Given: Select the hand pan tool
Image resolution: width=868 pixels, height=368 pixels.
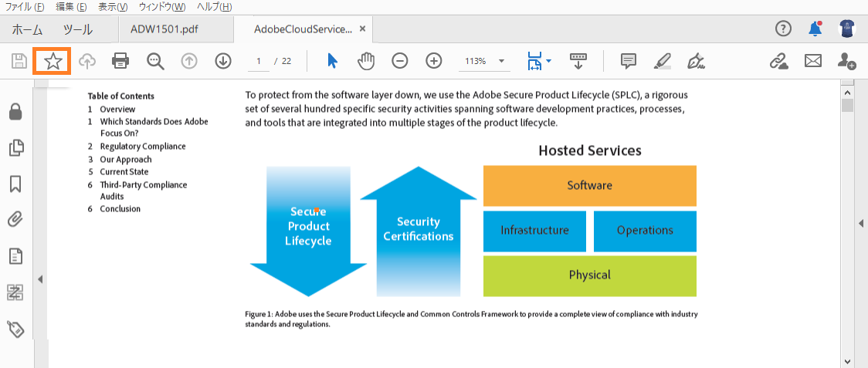Looking at the screenshot, I should (366, 61).
